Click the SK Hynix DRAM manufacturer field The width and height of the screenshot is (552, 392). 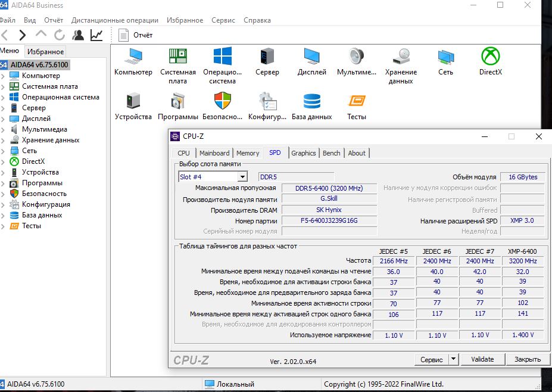(329, 210)
